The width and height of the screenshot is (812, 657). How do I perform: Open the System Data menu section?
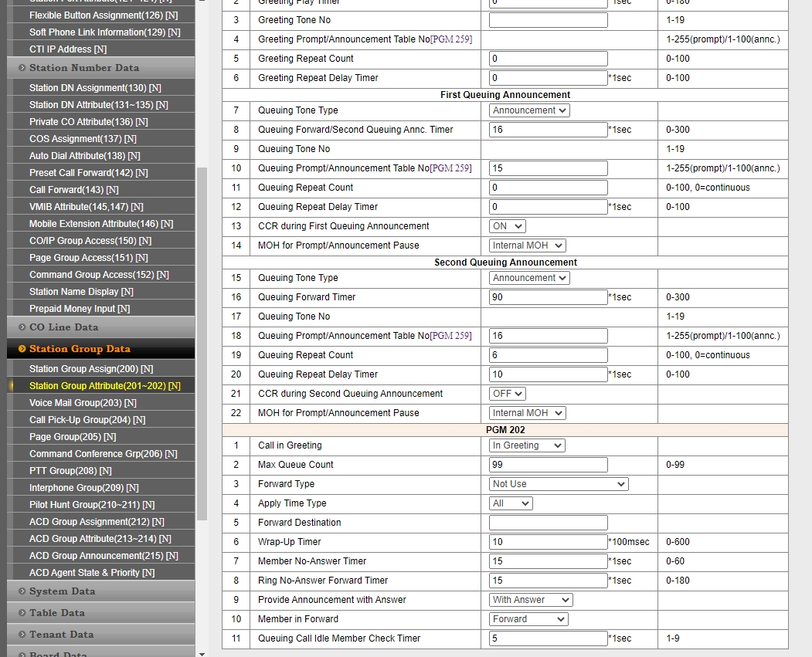click(62, 591)
